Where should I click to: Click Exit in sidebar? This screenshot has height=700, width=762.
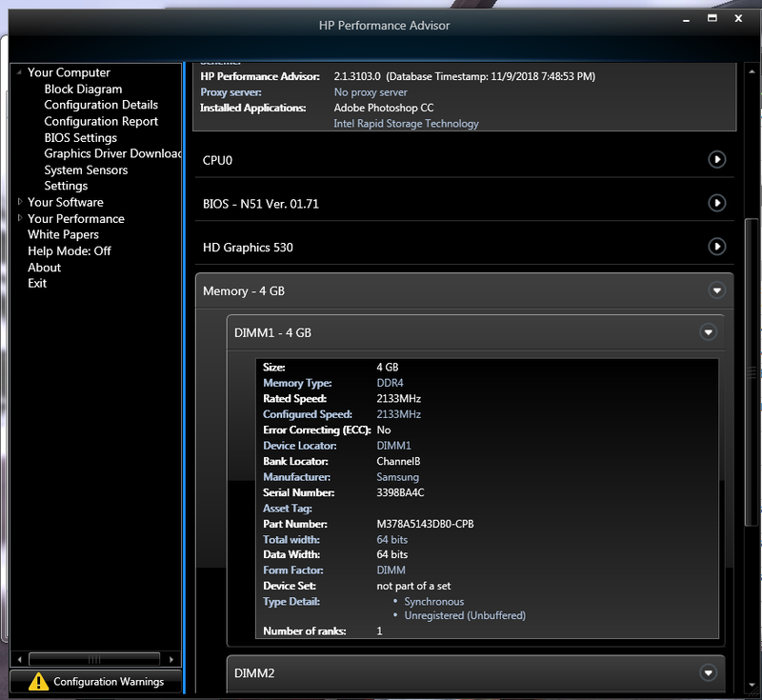[37, 284]
